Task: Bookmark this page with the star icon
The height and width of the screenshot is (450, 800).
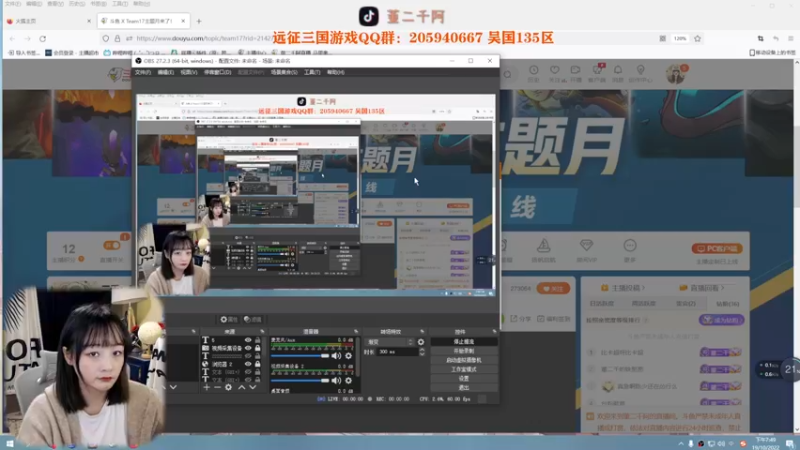Action: (697, 38)
